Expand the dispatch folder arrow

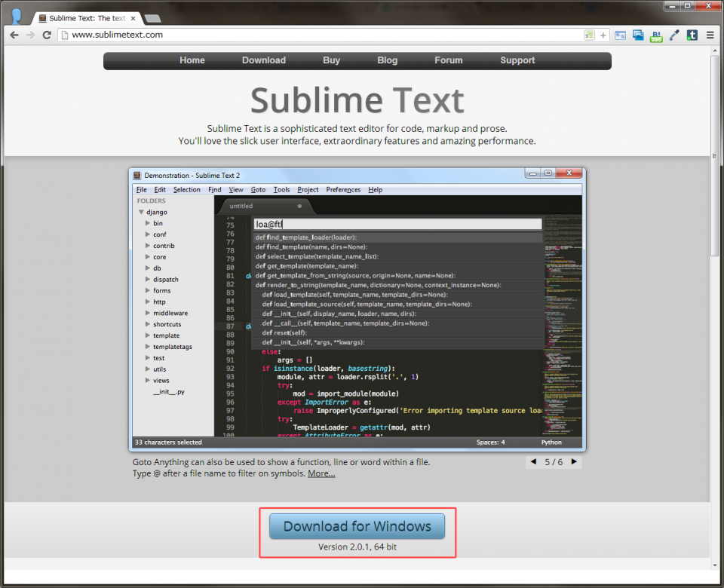click(148, 279)
